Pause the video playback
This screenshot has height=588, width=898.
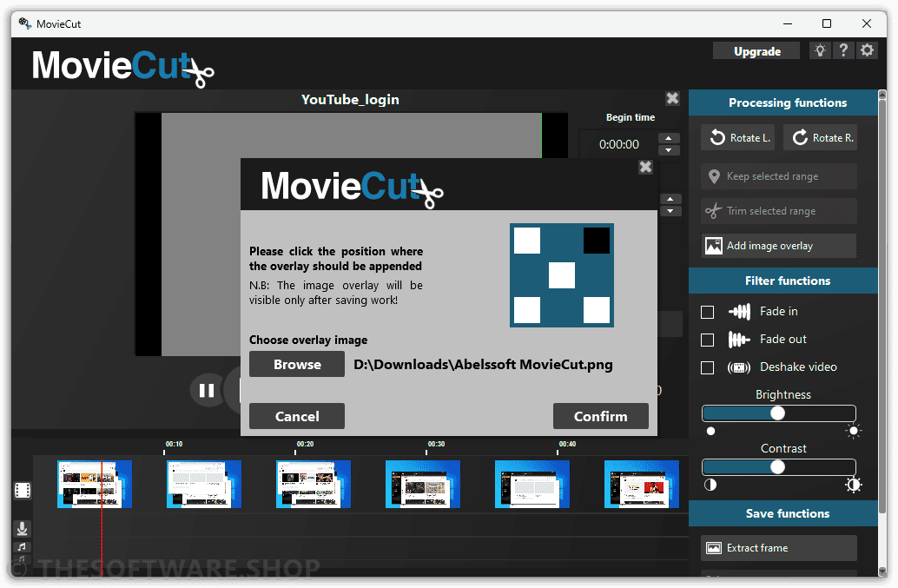[x=207, y=391]
